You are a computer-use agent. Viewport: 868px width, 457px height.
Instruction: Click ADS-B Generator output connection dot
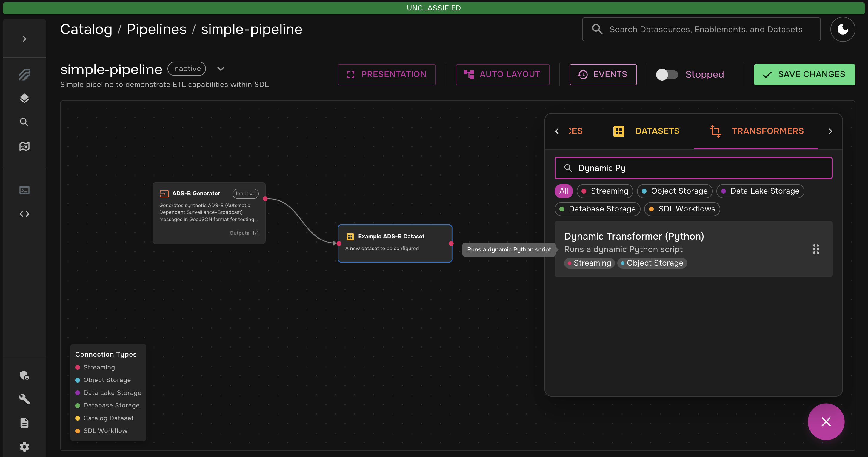[265, 199]
